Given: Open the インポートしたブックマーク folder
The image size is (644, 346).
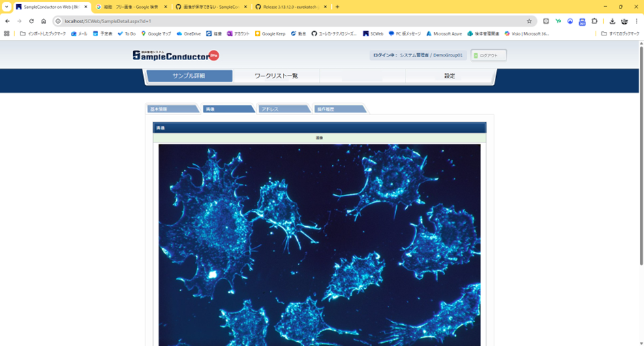Looking at the screenshot, I should coord(43,33).
